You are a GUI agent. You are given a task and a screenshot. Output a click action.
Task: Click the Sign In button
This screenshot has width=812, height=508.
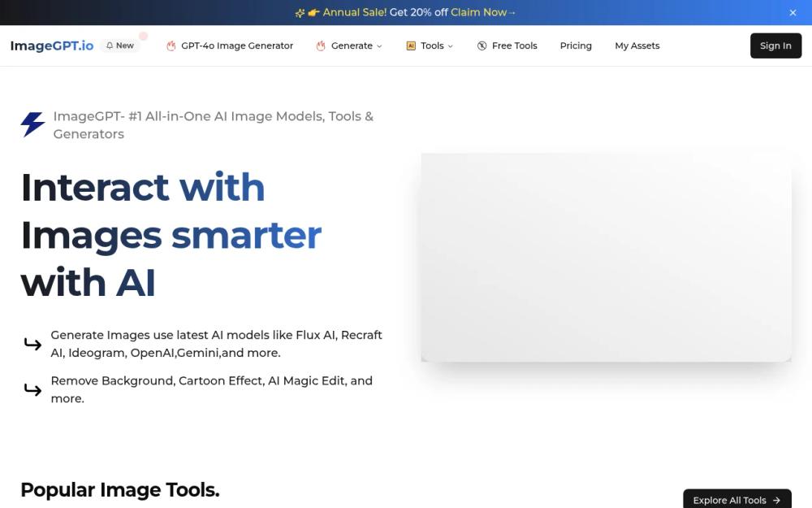pos(775,46)
